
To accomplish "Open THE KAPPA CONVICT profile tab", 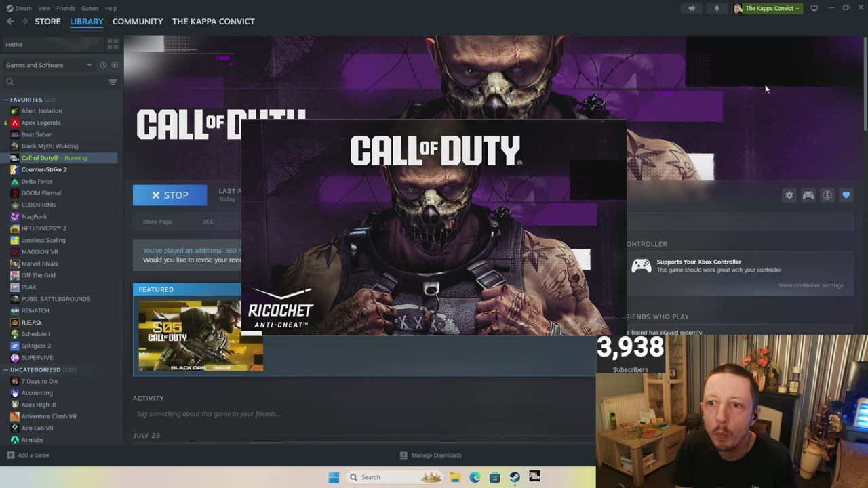I will coord(214,22).
